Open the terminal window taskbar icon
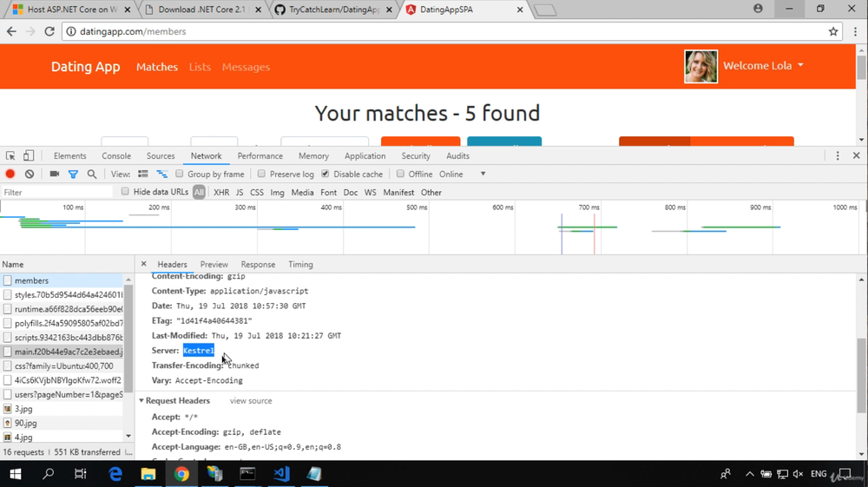This screenshot has width=868, height=487. 247,474
